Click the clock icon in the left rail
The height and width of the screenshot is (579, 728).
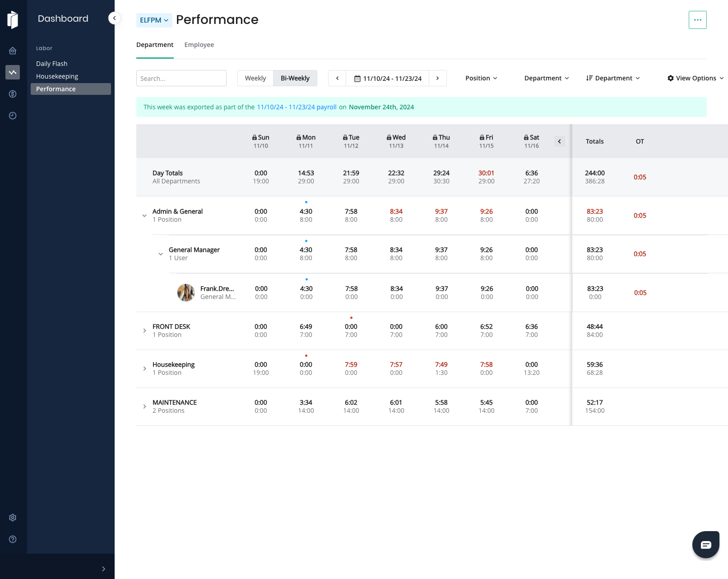pyautogui.click(x=13, y=116)
